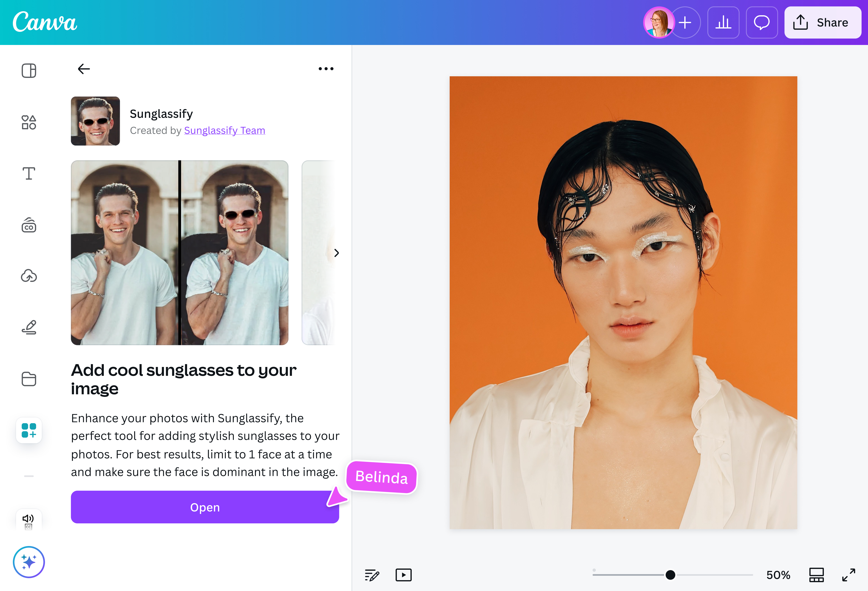Show next preview image with chevron

[x=336, y=253]
